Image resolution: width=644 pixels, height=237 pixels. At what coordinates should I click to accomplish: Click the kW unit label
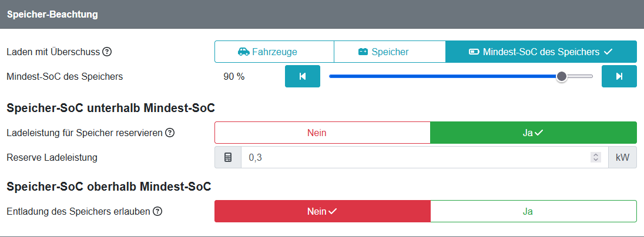(x=622, y=157)
